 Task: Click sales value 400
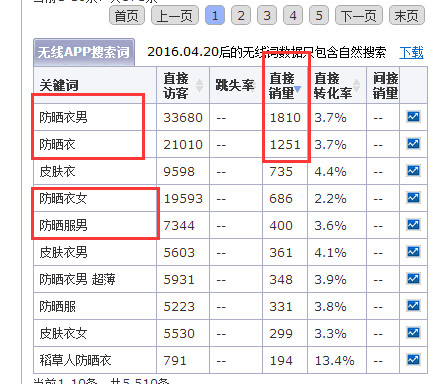pyautogui.click(x=281, y=226)
